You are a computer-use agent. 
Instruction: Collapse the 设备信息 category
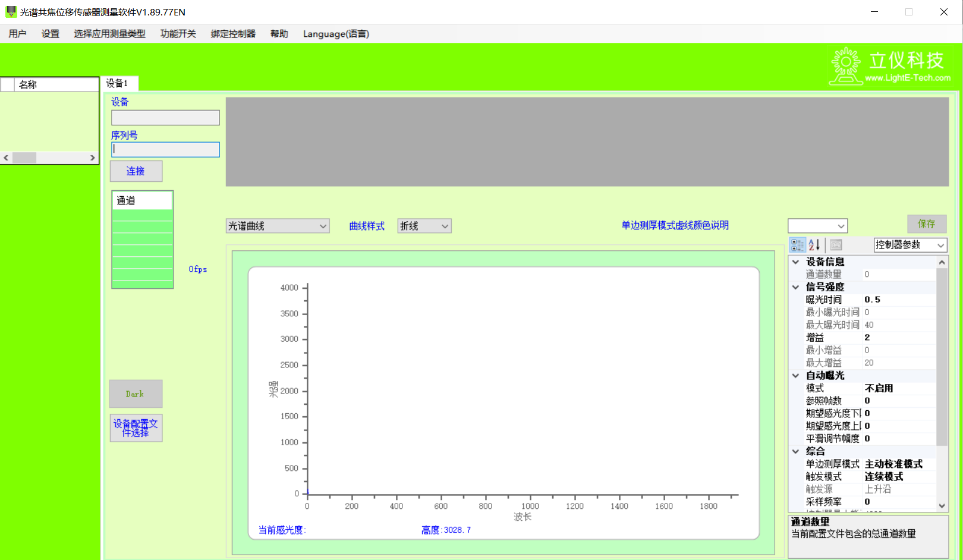coord(796,262)
